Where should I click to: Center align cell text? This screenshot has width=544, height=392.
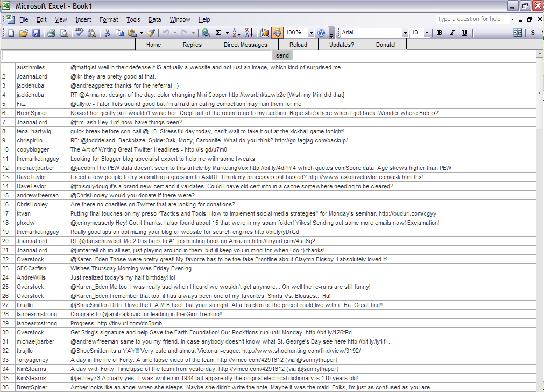tap(493, 33)
